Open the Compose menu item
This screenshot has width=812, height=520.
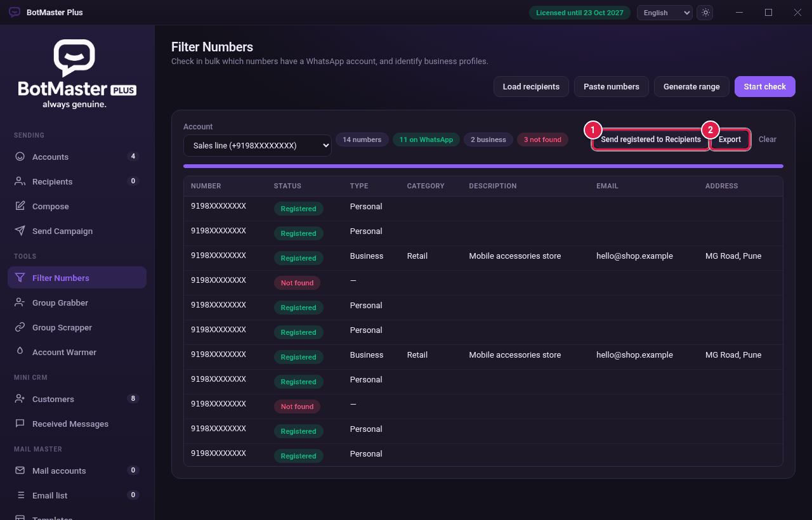(77, 206)
